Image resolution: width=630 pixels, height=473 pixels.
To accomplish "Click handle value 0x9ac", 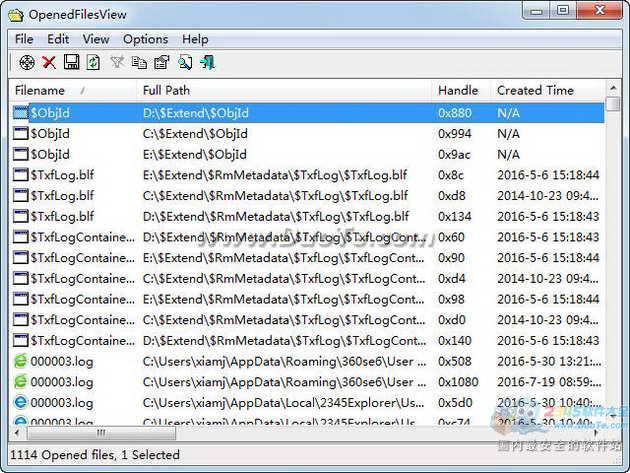I will pyautogui.click(x=454, y=154).
